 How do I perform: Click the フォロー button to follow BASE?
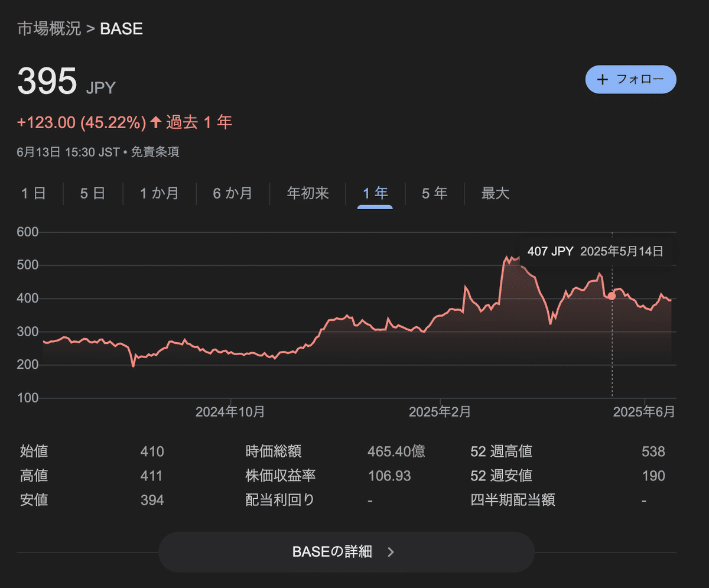point(630,79)
